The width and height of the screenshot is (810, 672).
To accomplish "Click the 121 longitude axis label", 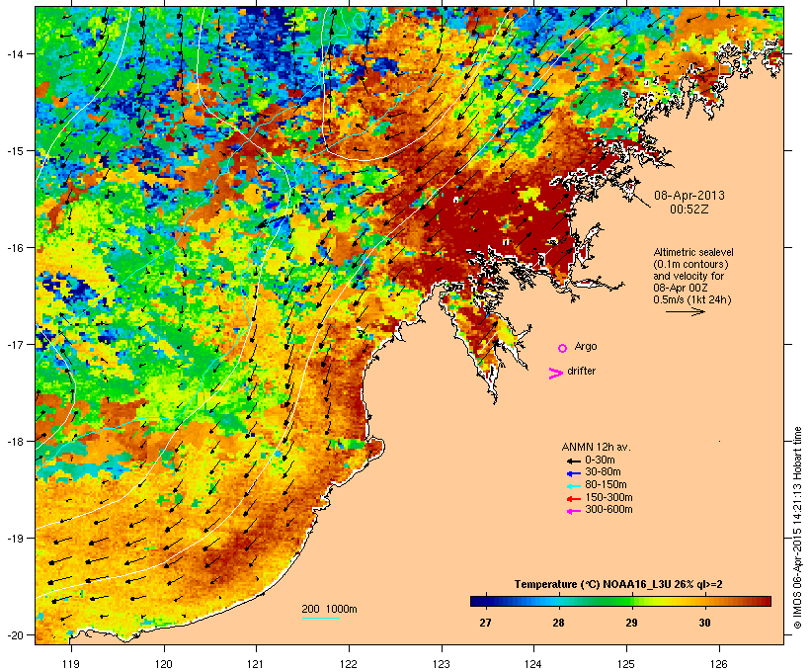I will coord(256,664).
